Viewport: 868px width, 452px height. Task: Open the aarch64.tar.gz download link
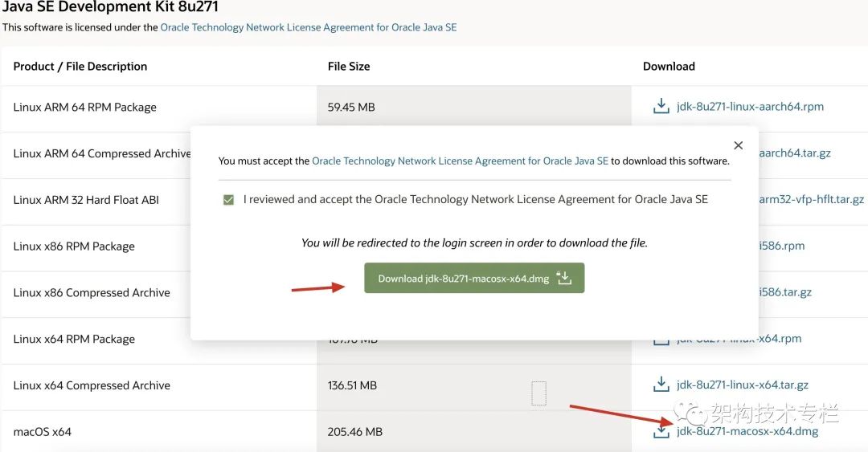tap(794, 153)
